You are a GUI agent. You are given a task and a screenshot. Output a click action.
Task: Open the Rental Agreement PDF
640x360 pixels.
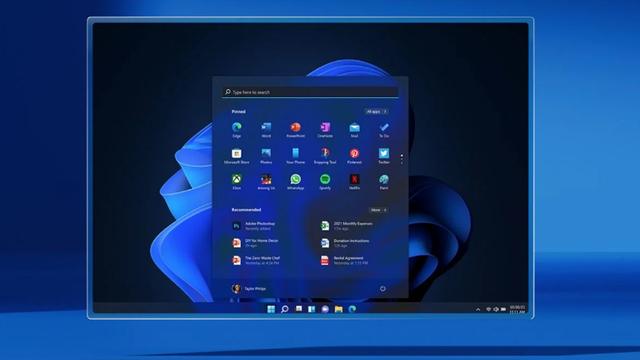(344, 260)
